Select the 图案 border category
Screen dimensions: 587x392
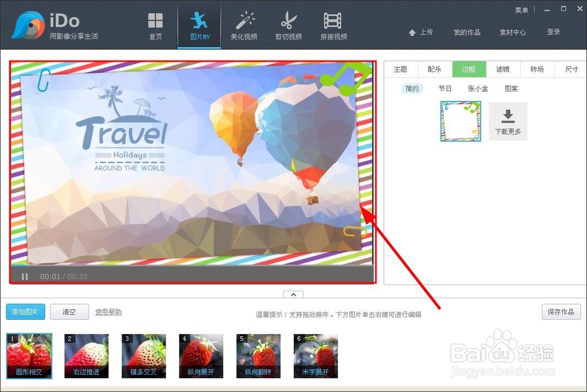[x=511, y=89]
